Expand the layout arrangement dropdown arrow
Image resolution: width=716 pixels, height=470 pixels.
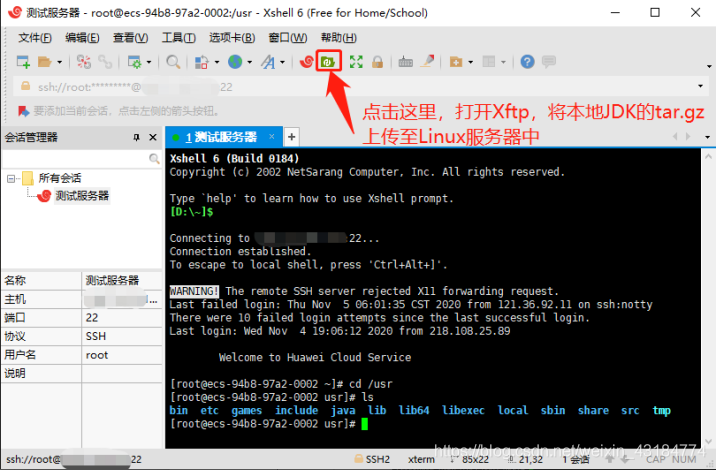(x=503, y=62)
